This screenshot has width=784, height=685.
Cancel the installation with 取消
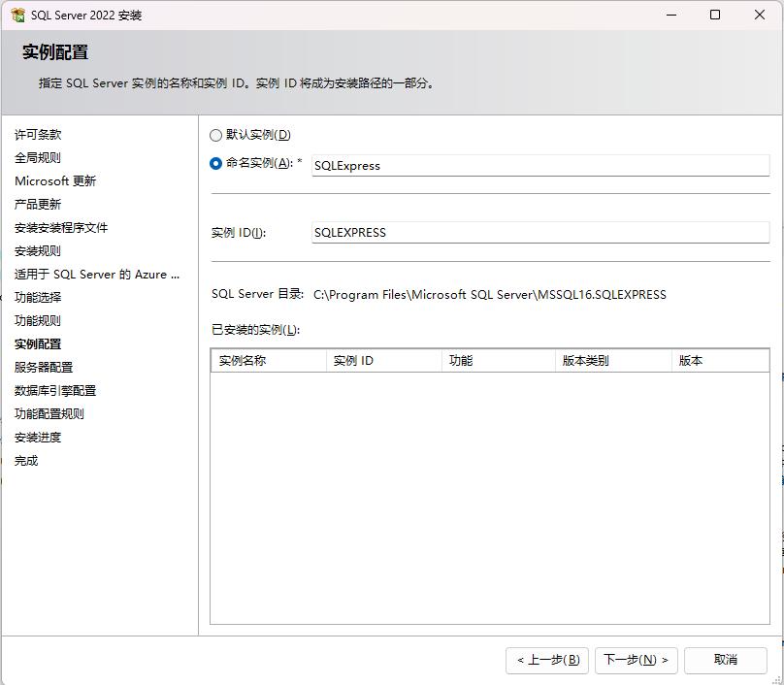pyautogui.click(x=725, y=660)
